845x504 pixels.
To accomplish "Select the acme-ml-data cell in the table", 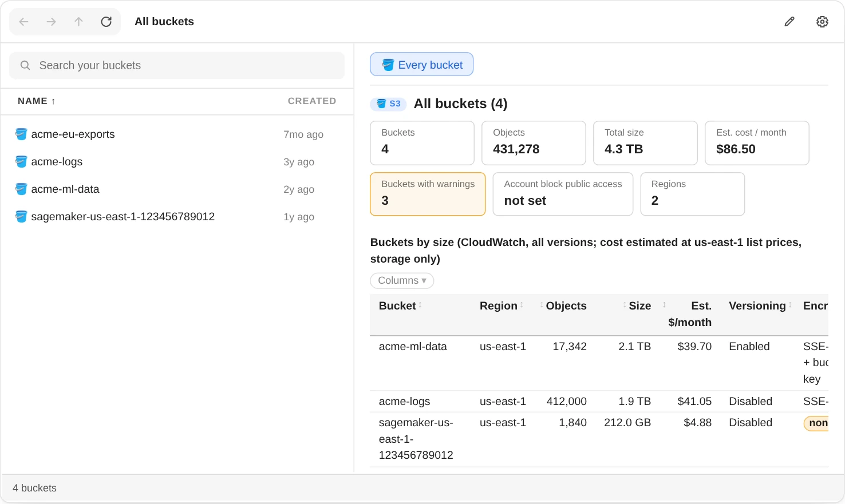I will point(413,347).
